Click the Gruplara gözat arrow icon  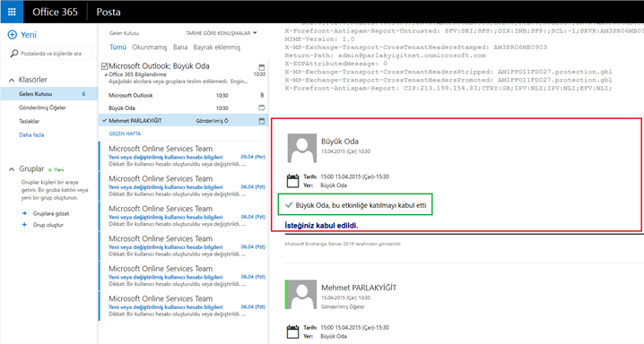click(x=24, y=213)
